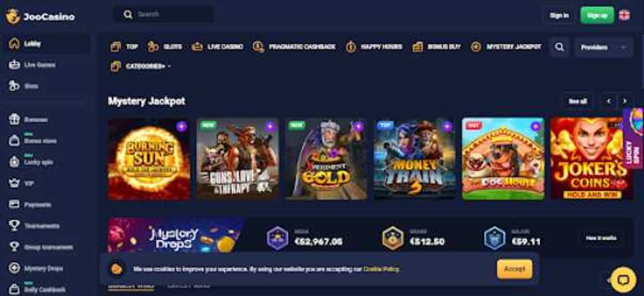This screenshot has height=296, width=644.
Task: Click the magnifier icon beside Providers
Action: pos(559,47)
